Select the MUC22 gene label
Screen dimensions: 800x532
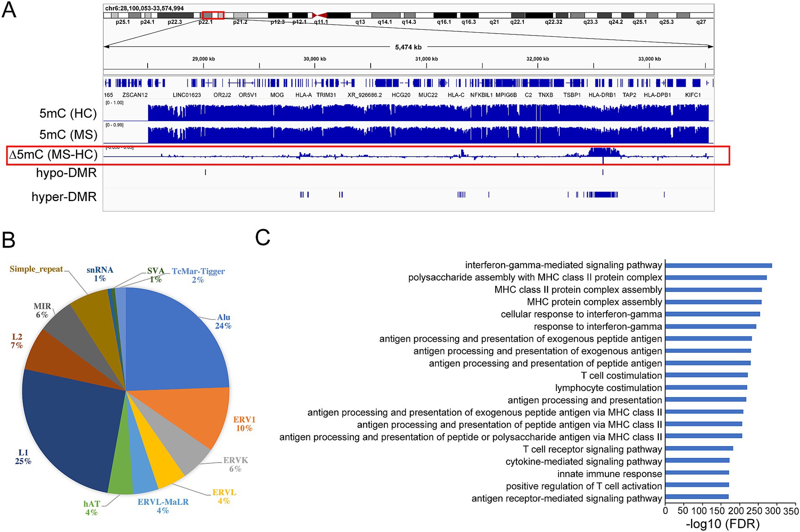tap(428, 95)
